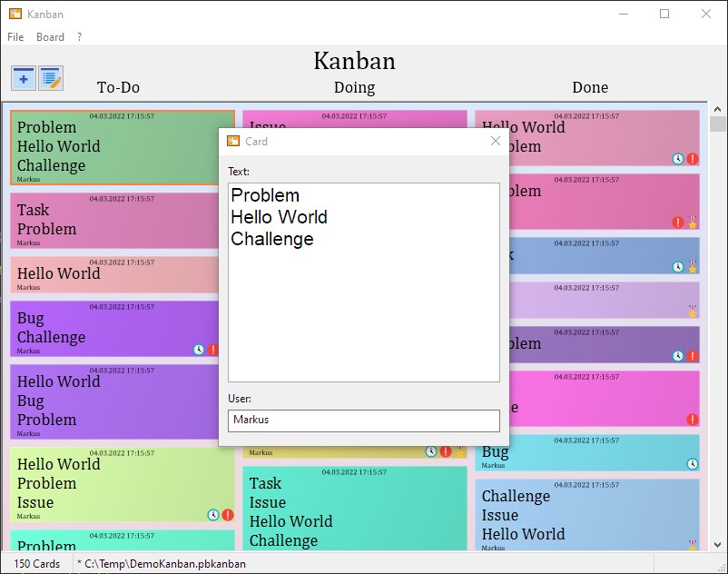
Task: Click the vertical scrollbar thumb
Action: [x=717, y=124]
